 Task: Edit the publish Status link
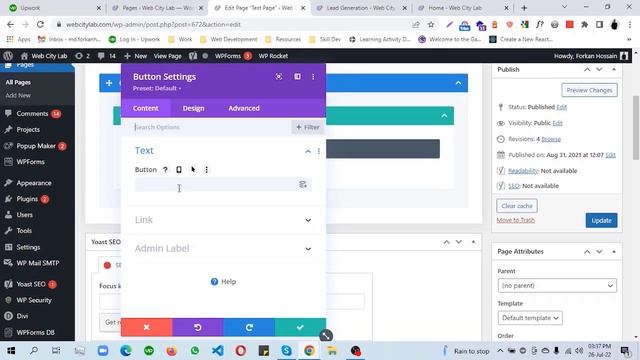[562, 107]
